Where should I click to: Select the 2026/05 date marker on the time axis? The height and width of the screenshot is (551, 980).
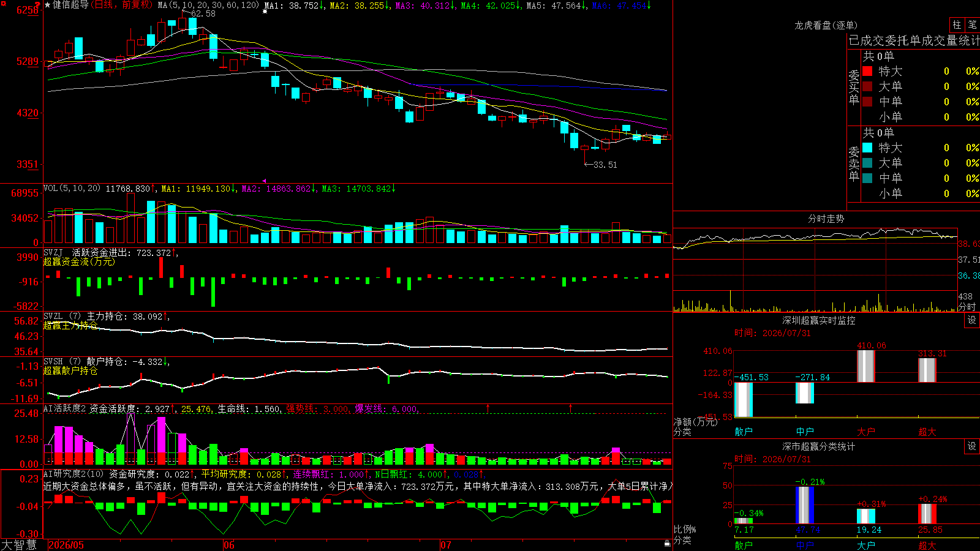point(66,545)
